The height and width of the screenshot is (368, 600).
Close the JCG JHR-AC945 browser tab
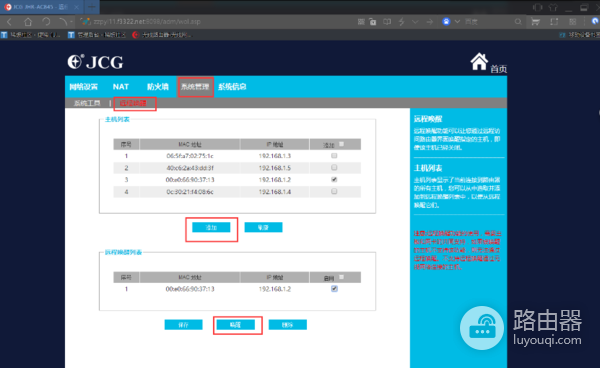coord(77,7)
